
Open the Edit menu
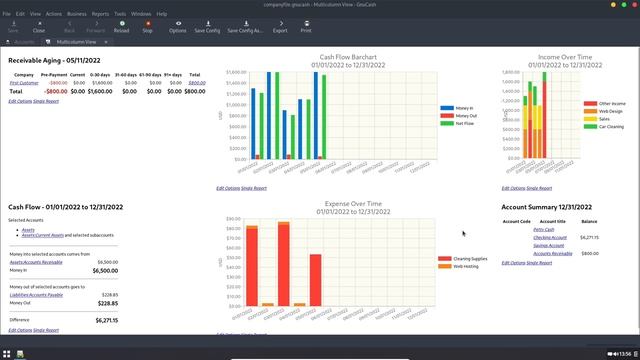(x=20, y=14)
